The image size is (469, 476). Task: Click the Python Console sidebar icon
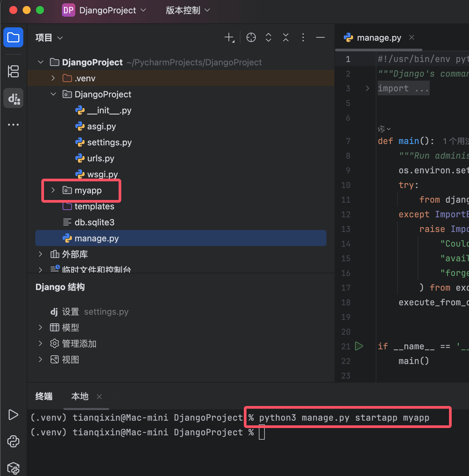point(13,441)
